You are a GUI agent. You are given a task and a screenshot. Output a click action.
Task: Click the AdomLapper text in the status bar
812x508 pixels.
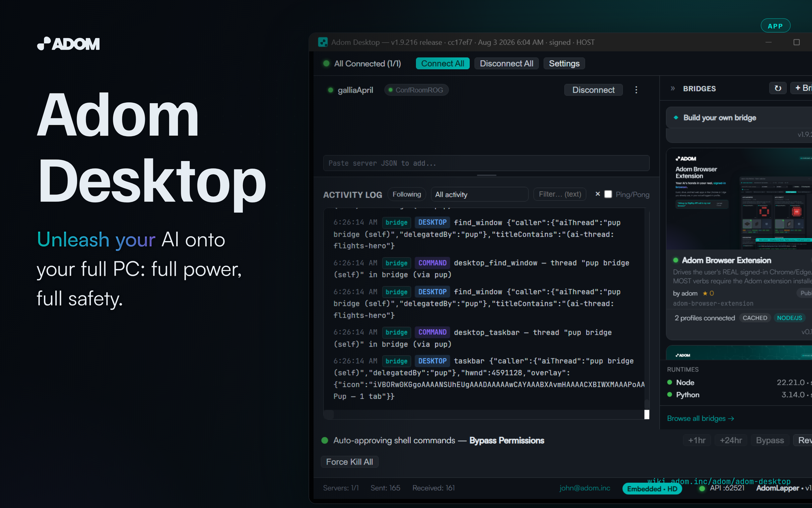click(x=777, y=488)
